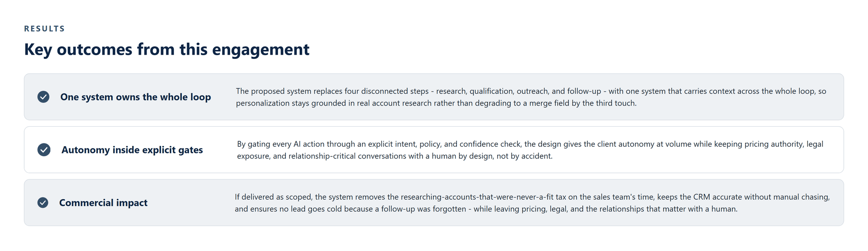Image resolution: width=868 pixels, height=251 pixels.
Task: Click the RESULTS section label
Action: (45, 28)
